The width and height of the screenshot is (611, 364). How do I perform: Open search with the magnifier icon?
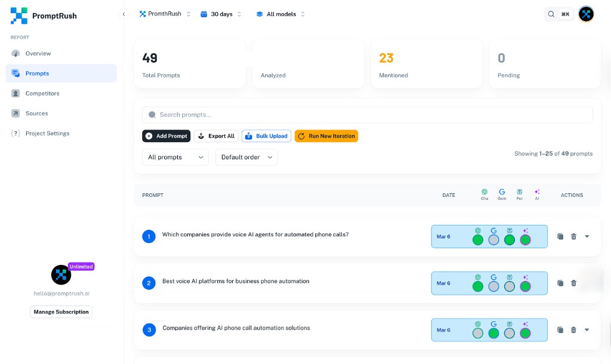[551, 14]
